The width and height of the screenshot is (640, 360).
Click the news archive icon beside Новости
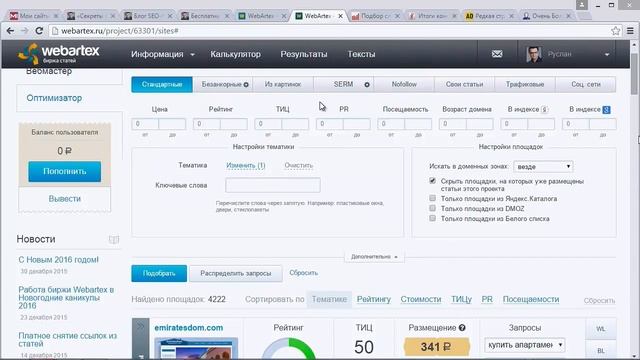click(114, 239)
